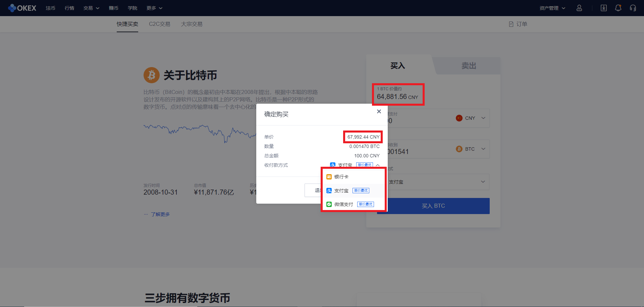Click the Bitcoin logo beside 关于比特币
This screenshot has width=644, height=307.
coord(152,75)
